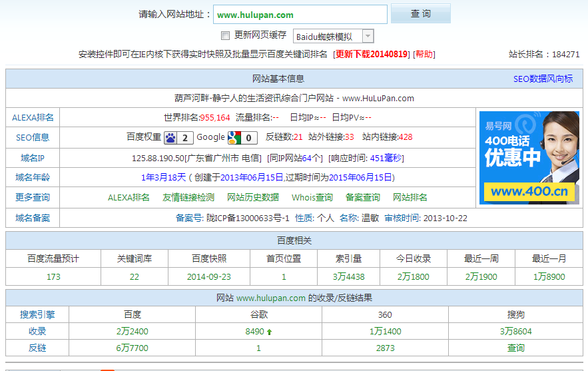Click the 站外链接 33 value
The image size is (588, 371).
(x=350, y=137)
